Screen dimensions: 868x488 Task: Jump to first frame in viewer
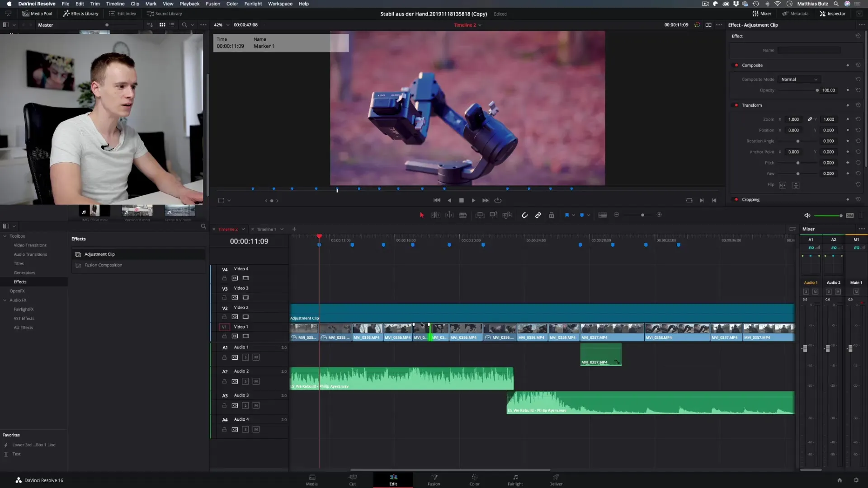click(437, 200)
